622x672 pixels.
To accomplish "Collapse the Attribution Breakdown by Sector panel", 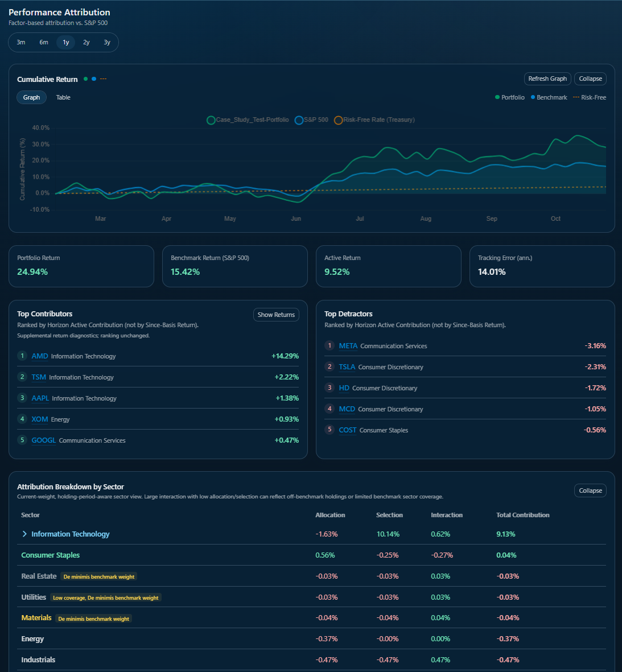I will point(590,490).
